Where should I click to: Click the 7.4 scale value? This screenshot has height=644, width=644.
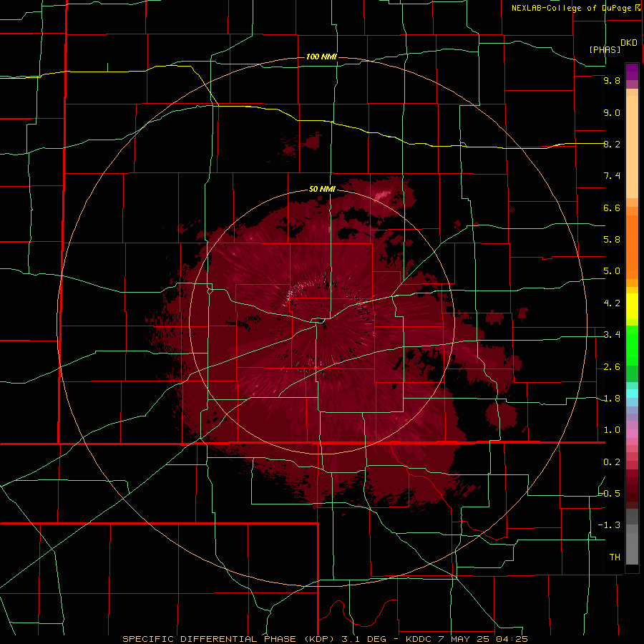(612, 176)
